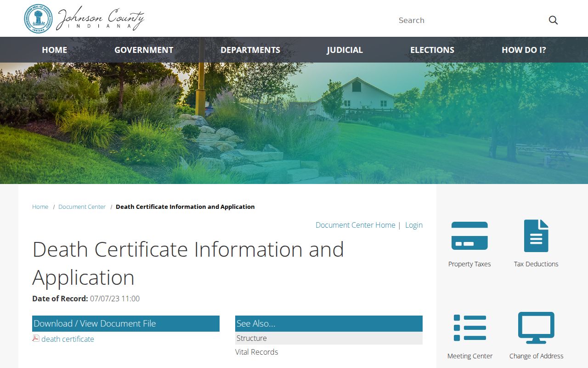This screenshot has height=368, width=588.
Task: Open the Property Taxes card icon
Action: (469, 236)
